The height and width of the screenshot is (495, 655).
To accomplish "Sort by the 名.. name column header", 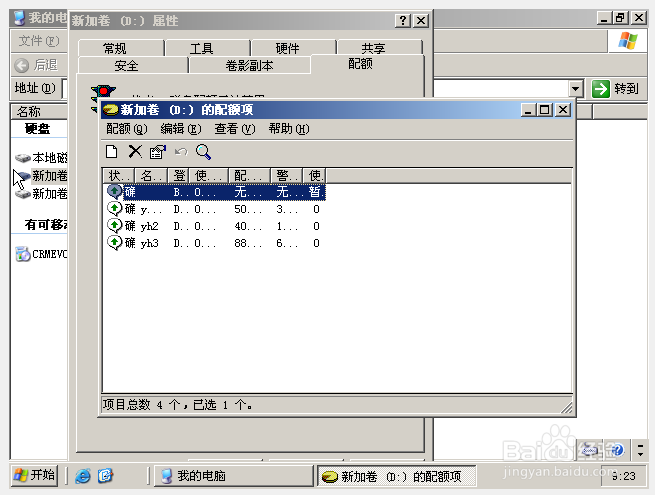I will click(151, 176).
